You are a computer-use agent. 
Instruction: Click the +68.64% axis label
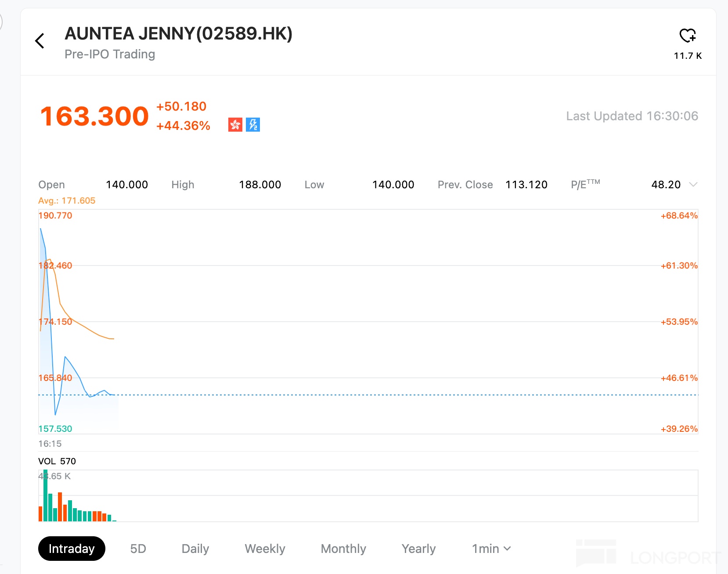(x=679, y=215)
